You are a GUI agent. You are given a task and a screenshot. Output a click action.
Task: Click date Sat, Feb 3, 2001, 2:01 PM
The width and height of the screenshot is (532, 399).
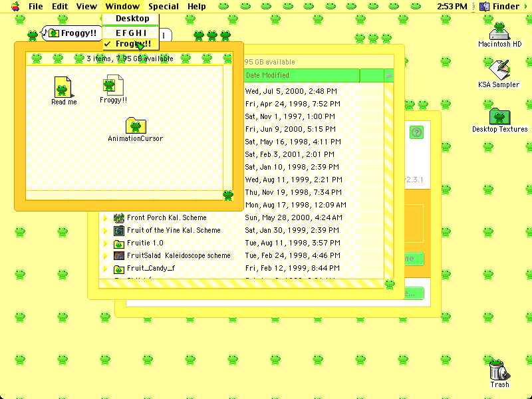[289, 154]
